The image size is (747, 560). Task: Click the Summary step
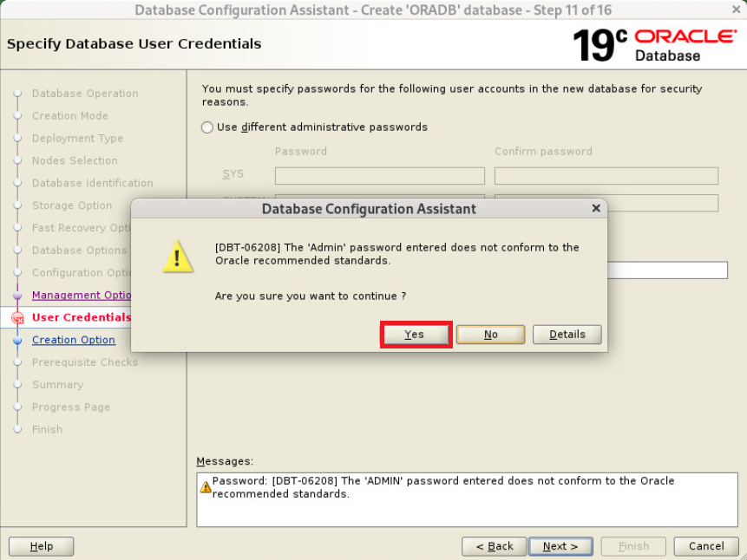(57, 385)
